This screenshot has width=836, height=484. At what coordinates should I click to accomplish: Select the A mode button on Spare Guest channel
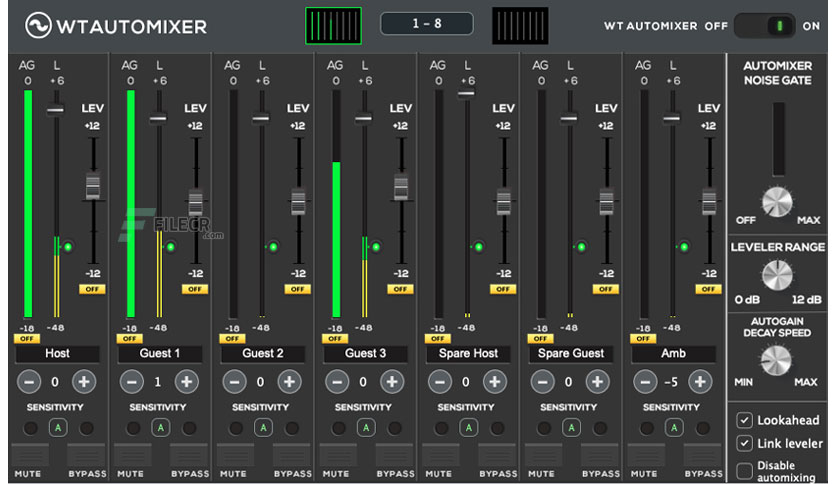click(x=572, y=427)
